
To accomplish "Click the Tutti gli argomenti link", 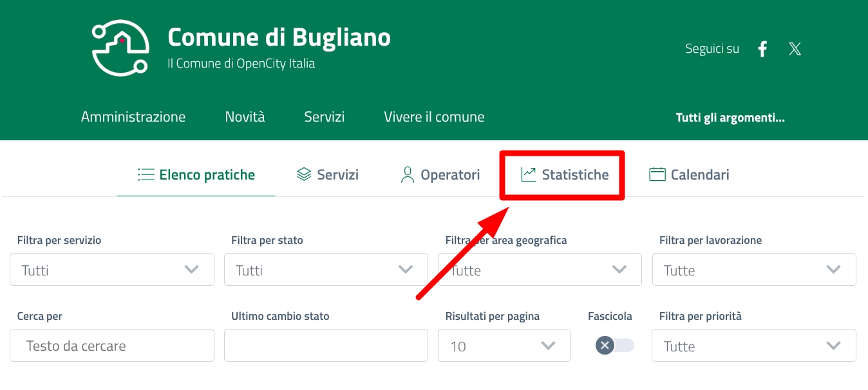I will click(730, 118).
